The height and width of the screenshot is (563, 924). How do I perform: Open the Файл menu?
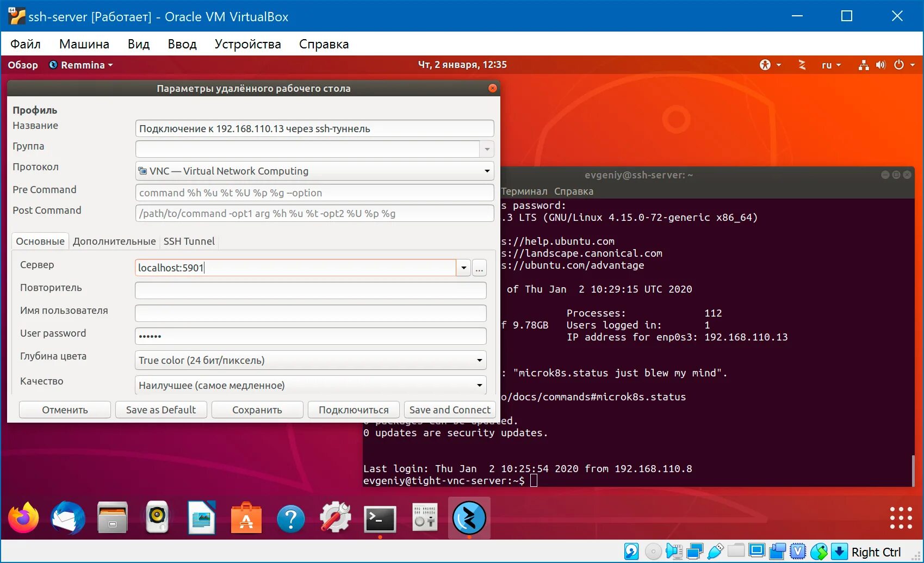pyautogui.click(x=26, y=44)
